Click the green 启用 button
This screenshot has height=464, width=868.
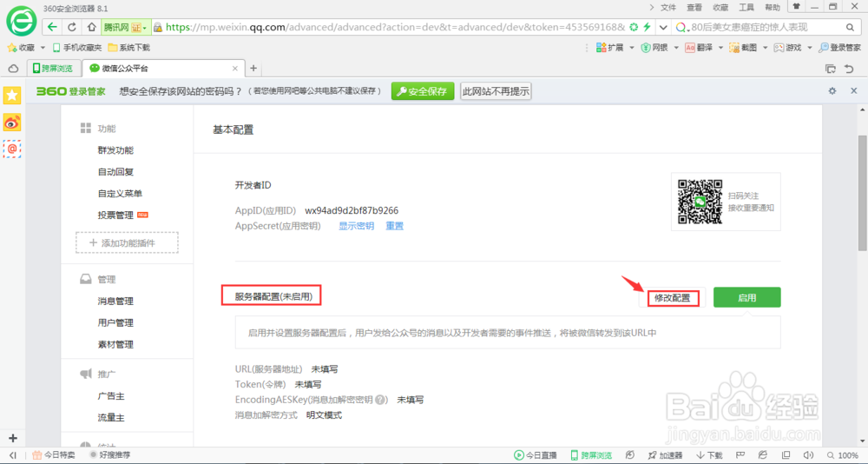746,298
